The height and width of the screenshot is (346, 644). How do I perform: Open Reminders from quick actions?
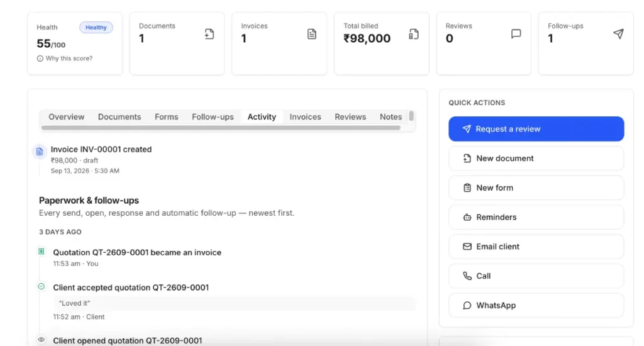536,217
